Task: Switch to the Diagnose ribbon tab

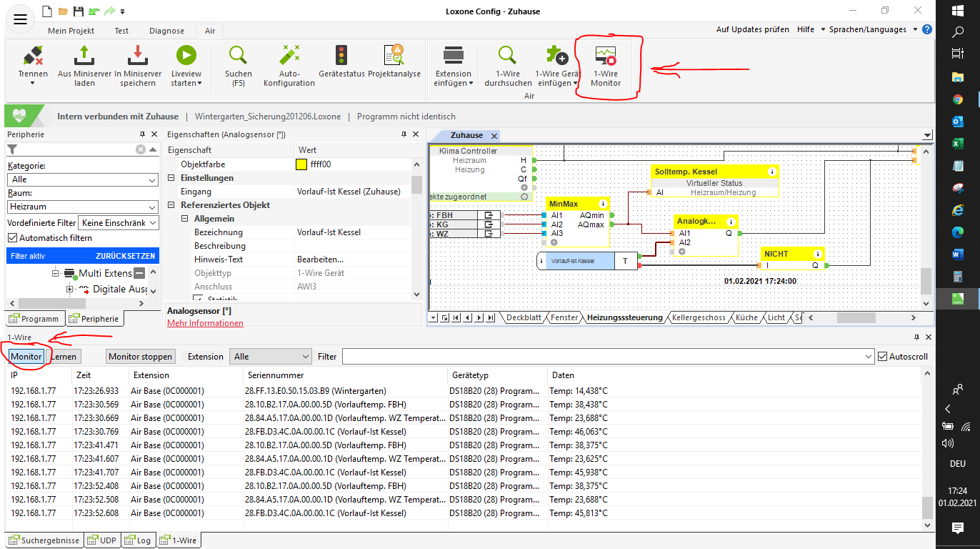Action: pos(166,31)
